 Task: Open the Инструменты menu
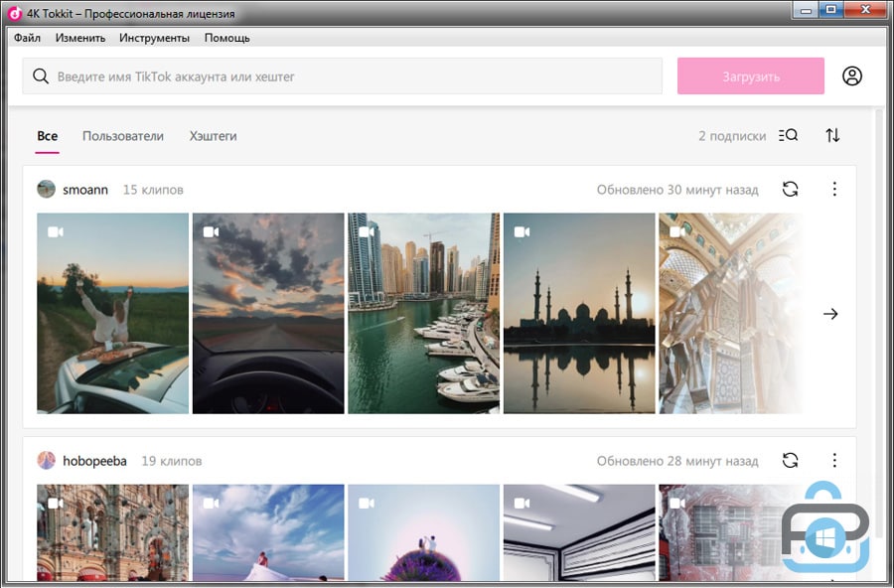(155, 38)
